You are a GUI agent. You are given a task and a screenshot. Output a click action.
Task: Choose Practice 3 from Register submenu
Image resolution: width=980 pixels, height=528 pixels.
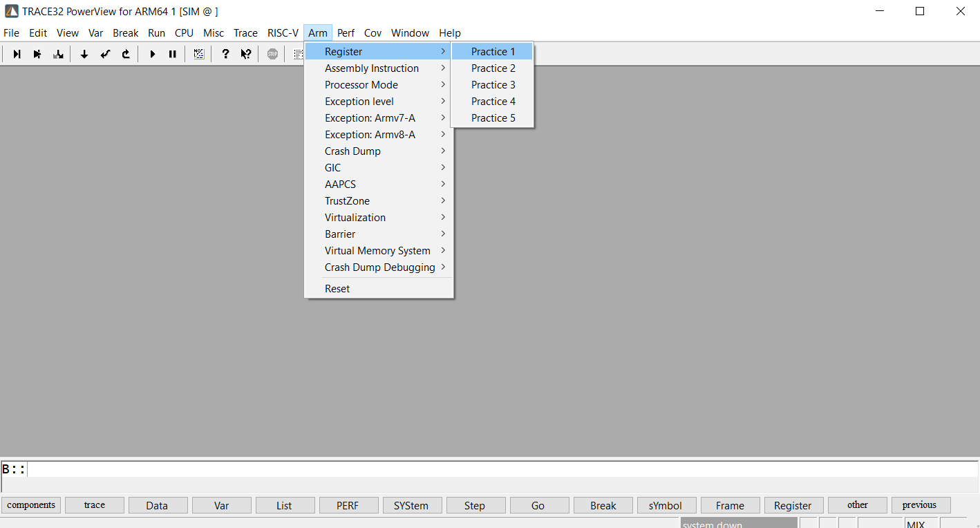click(492, 85)
